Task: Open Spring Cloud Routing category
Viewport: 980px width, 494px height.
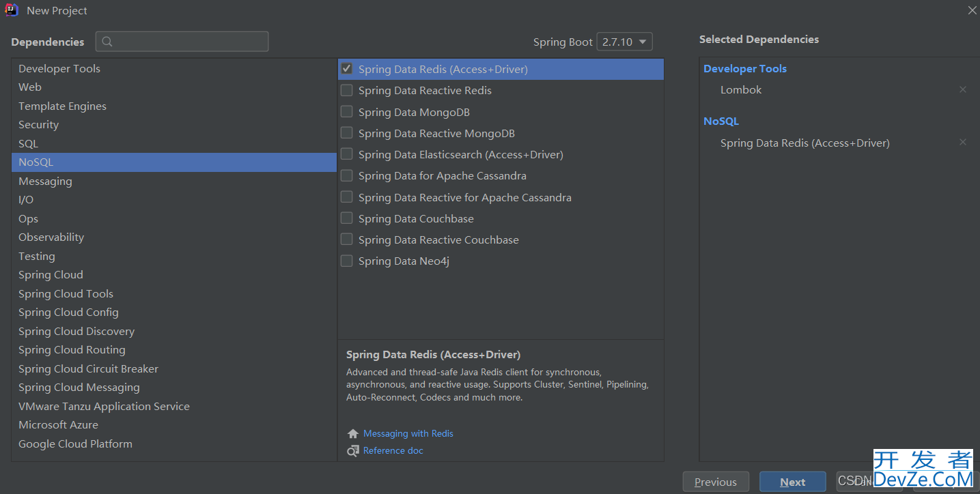Action: pos(174,350)
